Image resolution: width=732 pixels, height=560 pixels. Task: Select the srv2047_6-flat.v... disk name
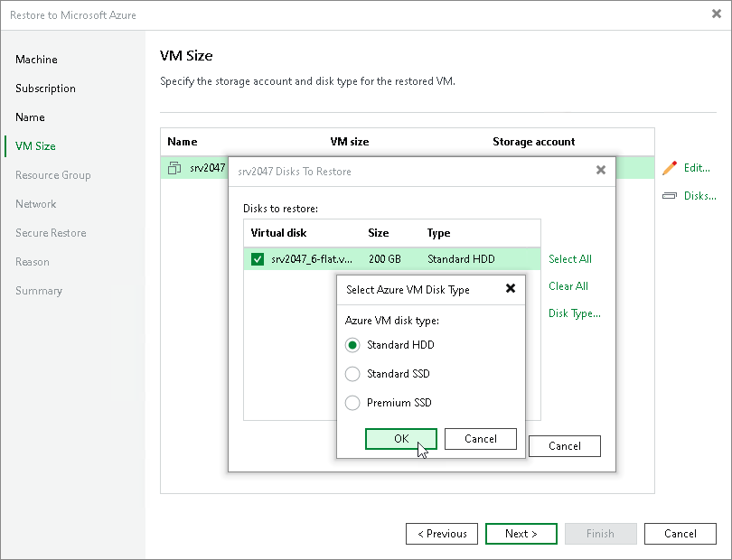click(x=312, y=259)
